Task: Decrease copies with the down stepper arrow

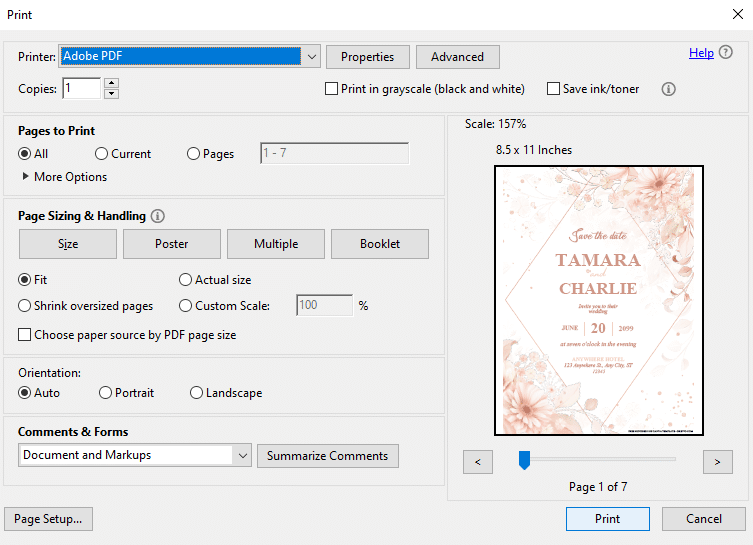Action: click(111, 94)
